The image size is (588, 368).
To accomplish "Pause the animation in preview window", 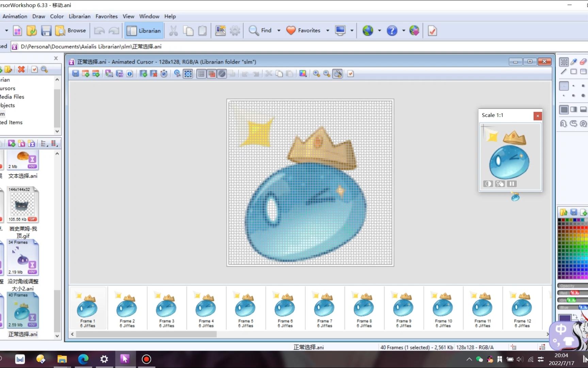I will click(512, 184).
